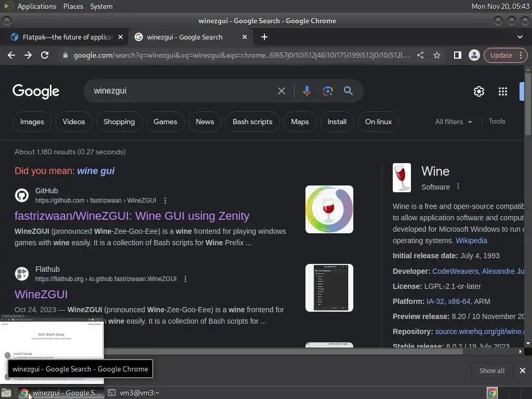Screen dimensions: 532x399
Task: Open the IA-32 platform link
Action: coord(435,301)
